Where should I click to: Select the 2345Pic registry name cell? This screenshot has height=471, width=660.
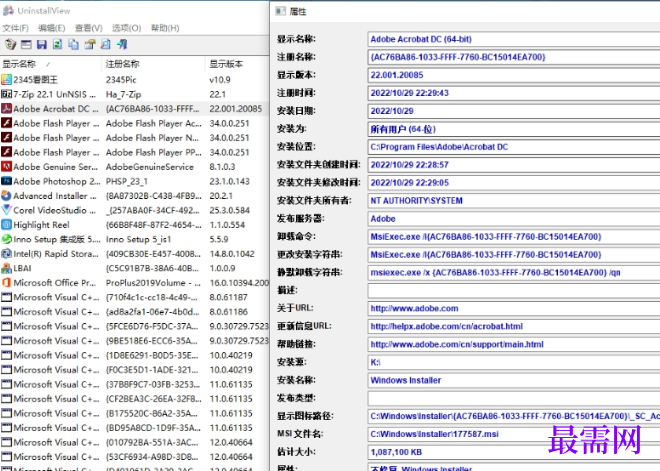click(x=121, y=80)
